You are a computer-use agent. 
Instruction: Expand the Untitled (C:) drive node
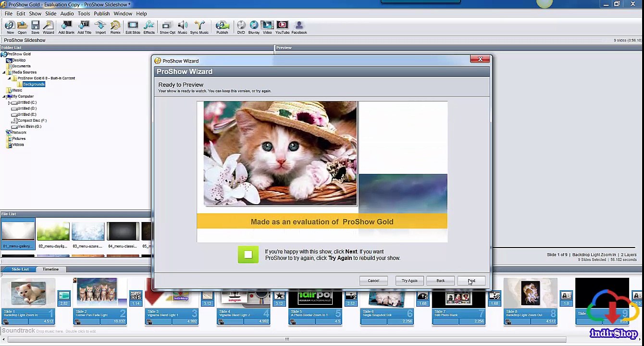[x=9, y=103]
